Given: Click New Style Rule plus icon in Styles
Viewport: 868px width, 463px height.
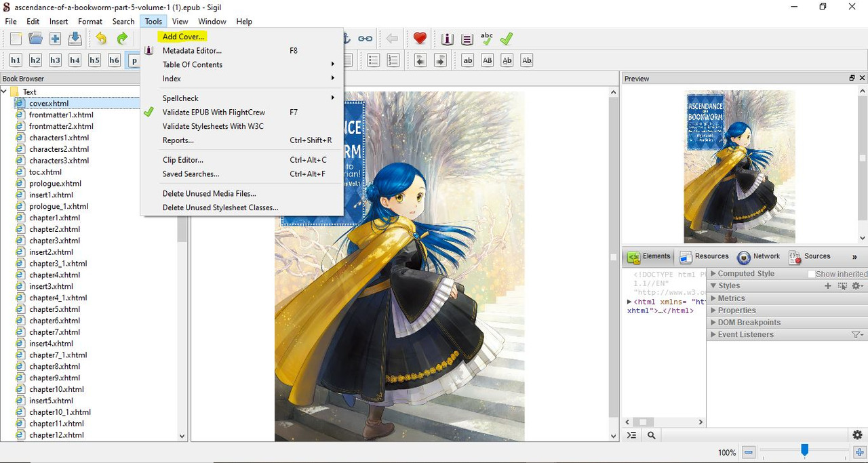Looking at the screenshot, I should [x=827, y=286].
